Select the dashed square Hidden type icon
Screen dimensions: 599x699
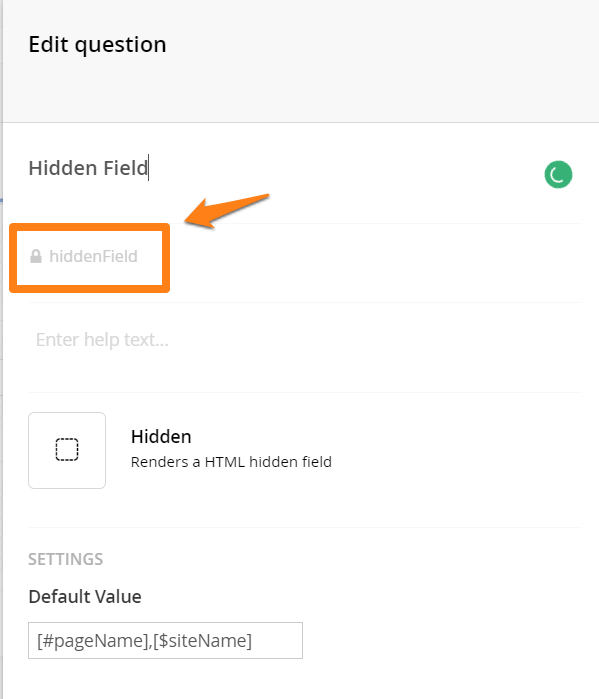(67, 449)
